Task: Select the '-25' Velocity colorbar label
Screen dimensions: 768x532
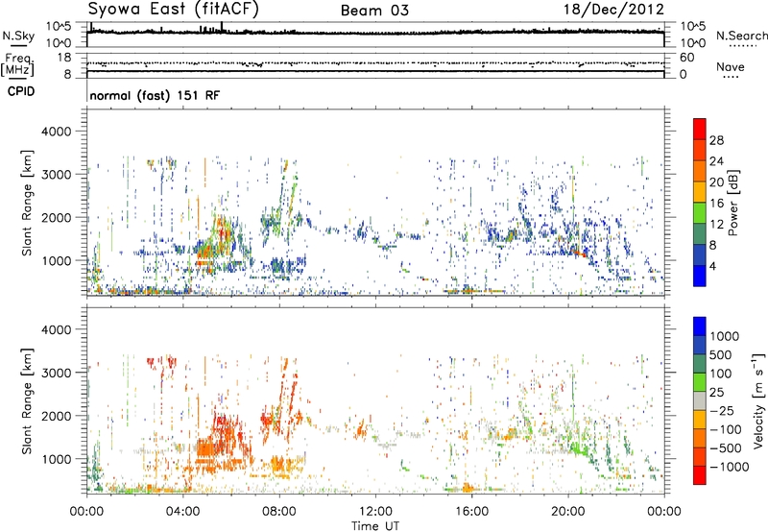Action: 723,411
